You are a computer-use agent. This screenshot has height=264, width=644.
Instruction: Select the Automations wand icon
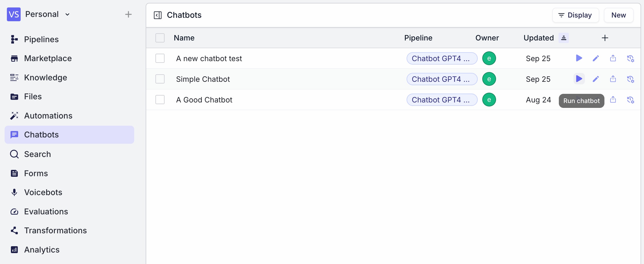click(x=14, y=115)
